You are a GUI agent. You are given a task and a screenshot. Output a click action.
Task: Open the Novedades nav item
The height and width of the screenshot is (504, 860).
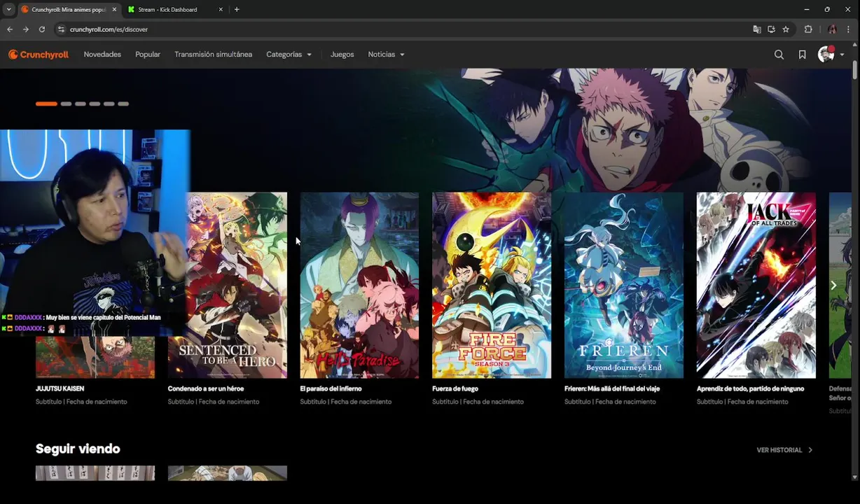[102, 55]
